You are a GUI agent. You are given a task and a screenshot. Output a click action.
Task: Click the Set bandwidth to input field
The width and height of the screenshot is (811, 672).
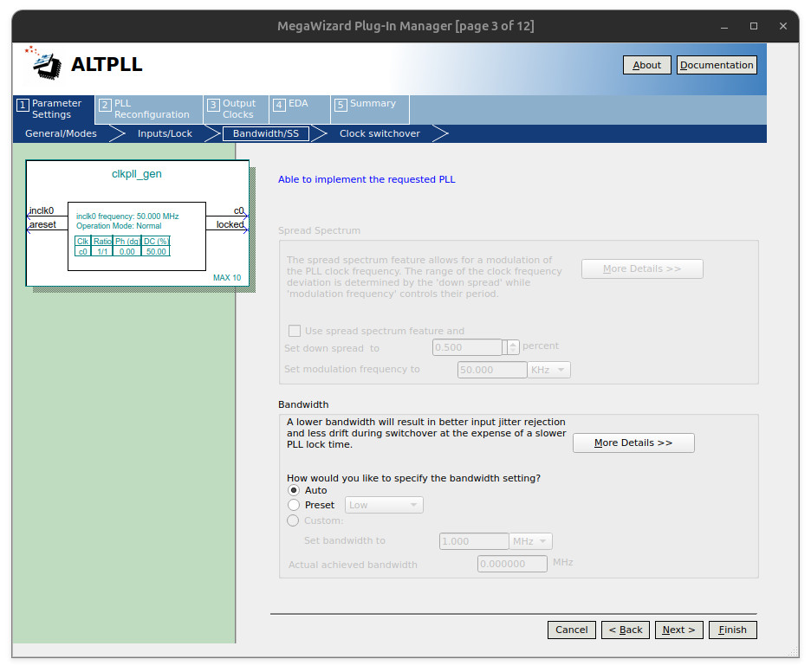pos(474,541)
